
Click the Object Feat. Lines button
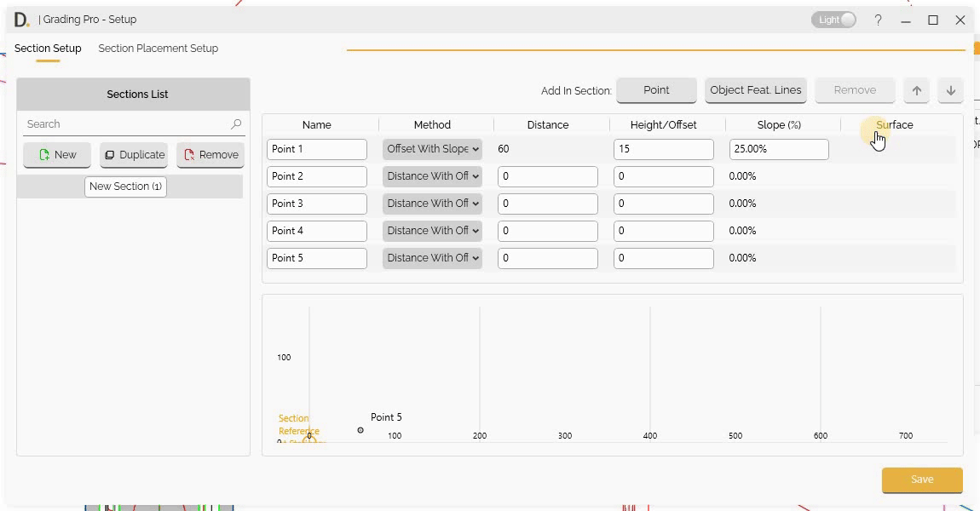click(x=755, y=89)
